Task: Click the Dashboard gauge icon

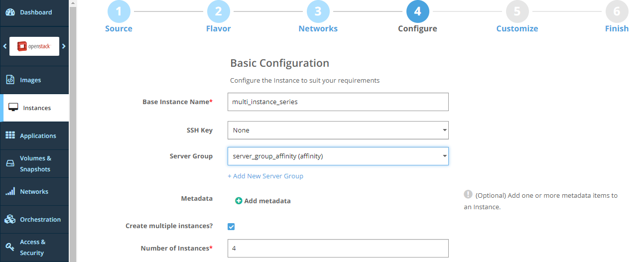Action: [x=10, y=12]
